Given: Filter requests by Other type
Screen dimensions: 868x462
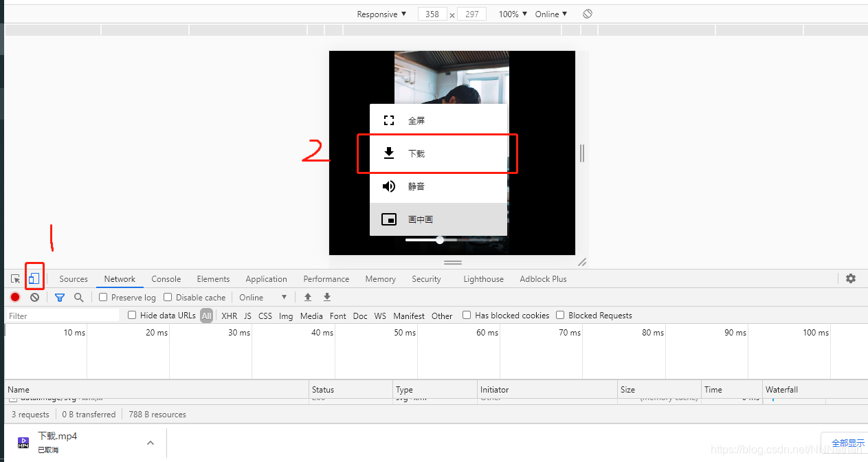Looking at the screenshot, I should point(442,316).
